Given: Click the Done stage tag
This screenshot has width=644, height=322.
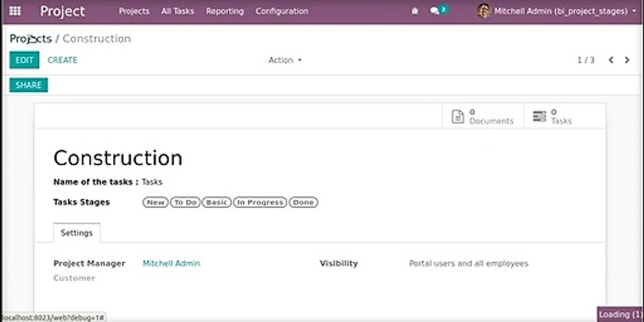Looking at the screenshot, I should (x=303, y=203).
